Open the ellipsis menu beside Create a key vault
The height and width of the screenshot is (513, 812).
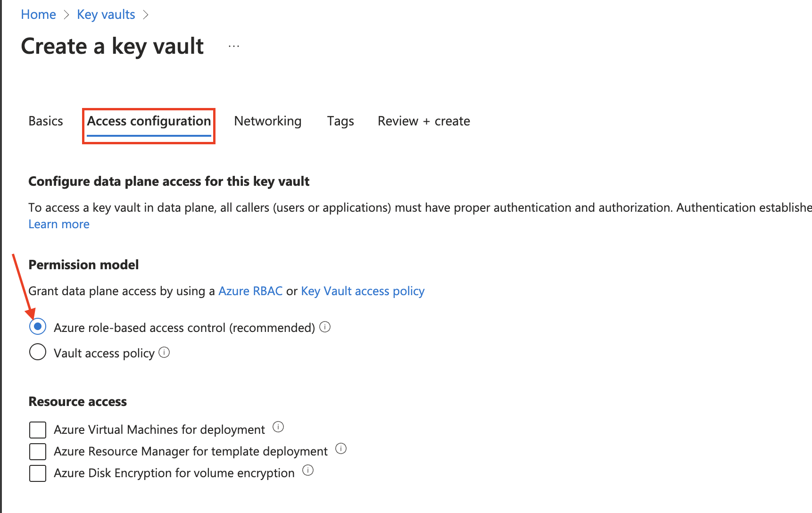coord(234,46)
